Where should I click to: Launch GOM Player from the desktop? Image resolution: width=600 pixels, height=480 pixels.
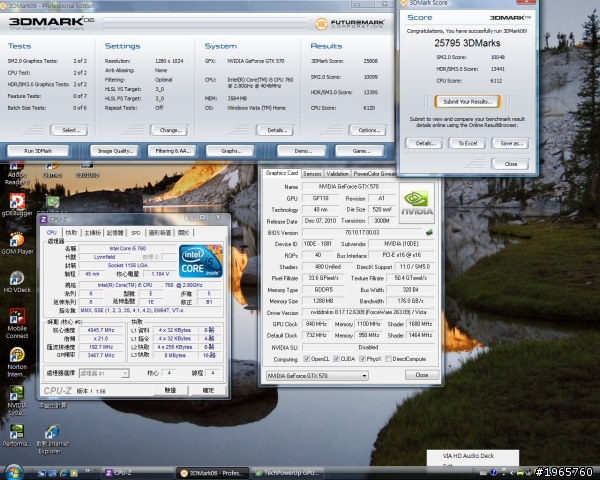(17, 243)
